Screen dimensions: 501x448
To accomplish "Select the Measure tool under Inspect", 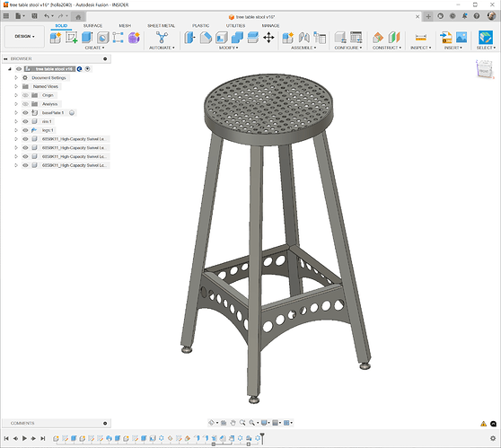I will pyautogui.click(x=421, y=38).
